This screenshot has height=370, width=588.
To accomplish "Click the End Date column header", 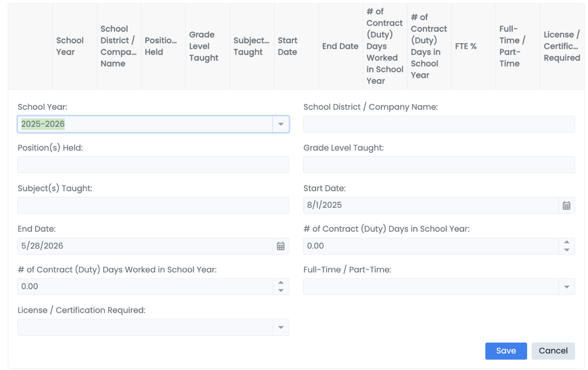I will click(x=340, y=46).
